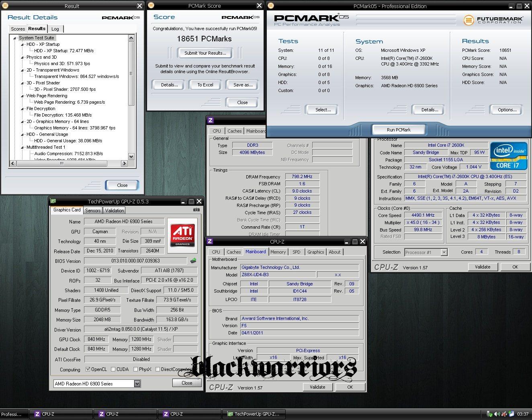Switch to the Scores tab

(x=18, y=29)
